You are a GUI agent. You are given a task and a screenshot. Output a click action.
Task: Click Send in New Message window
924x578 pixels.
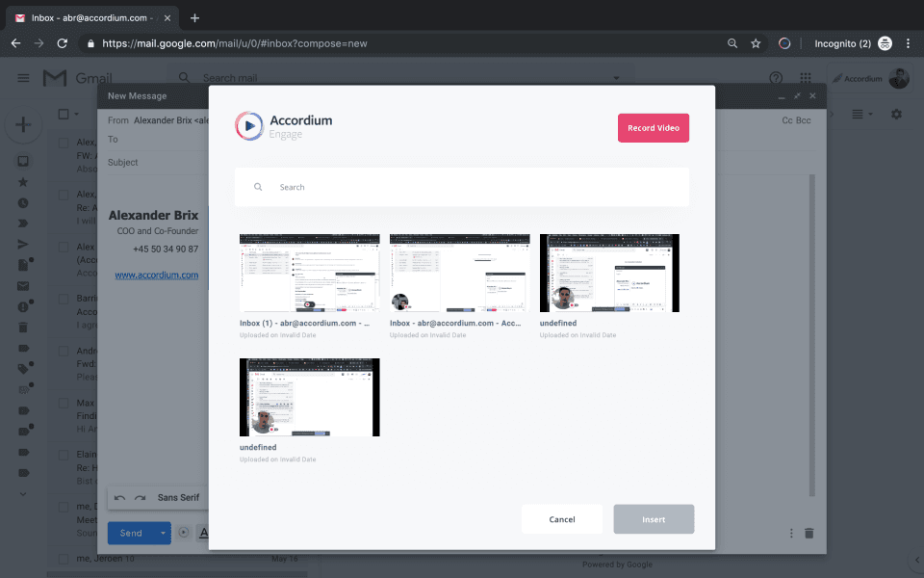pos(131,533)
